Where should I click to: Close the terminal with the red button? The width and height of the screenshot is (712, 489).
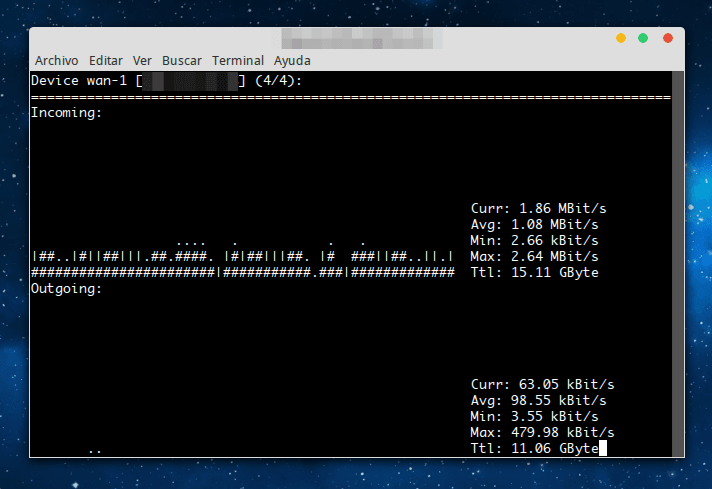[x=665, y=38]
